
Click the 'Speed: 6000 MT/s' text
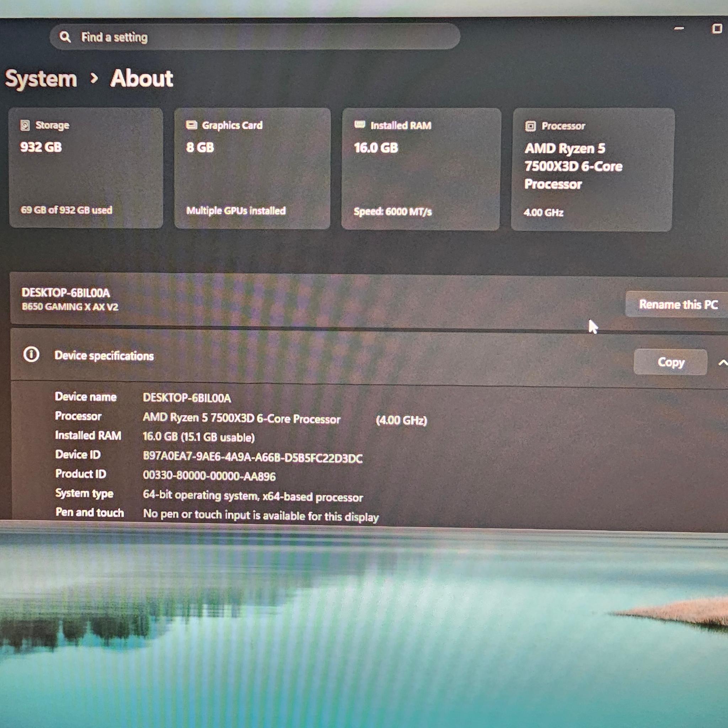click(x=393, y=212)
